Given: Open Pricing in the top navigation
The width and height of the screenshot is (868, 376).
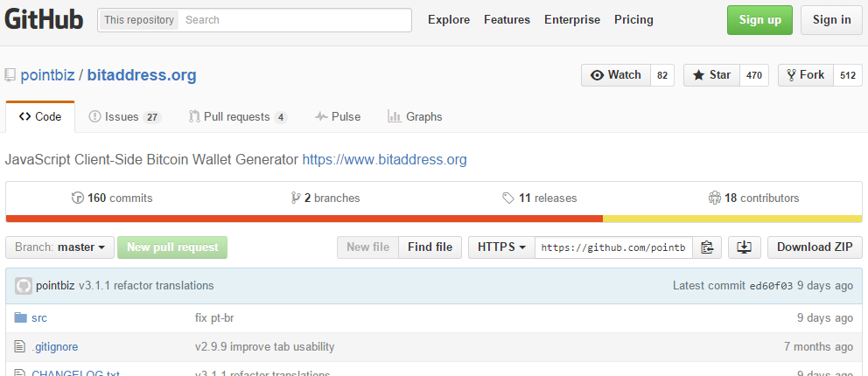Looking at the screenshot, I should click(633, 20).
